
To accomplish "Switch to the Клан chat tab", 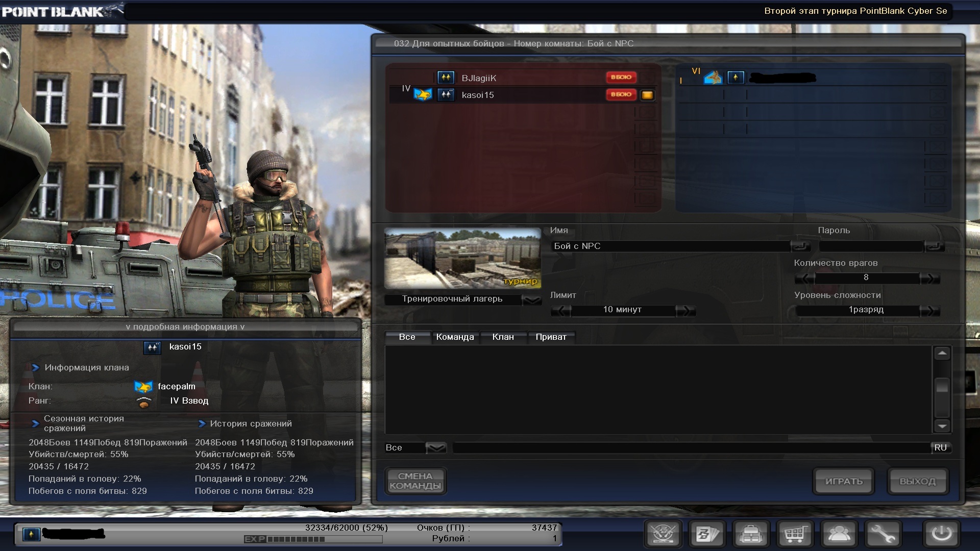I will tap(503, 337).
